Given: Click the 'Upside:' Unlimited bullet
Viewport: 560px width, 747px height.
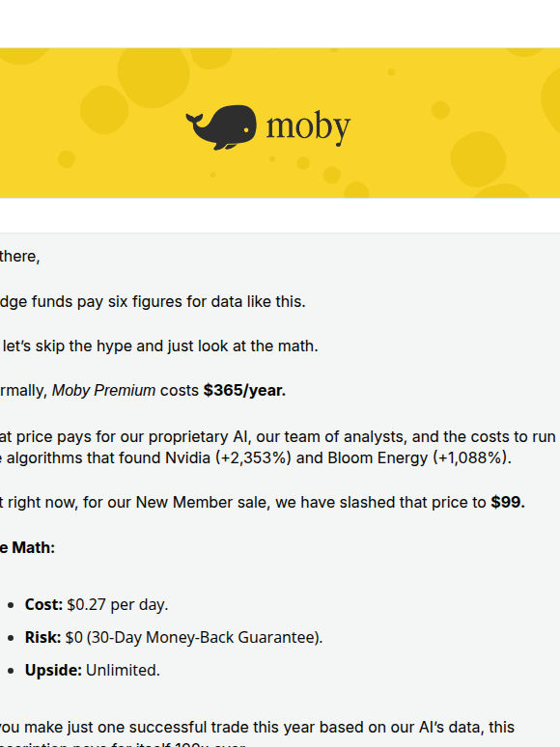Looking at the screenshot, I should coord(92,671).
